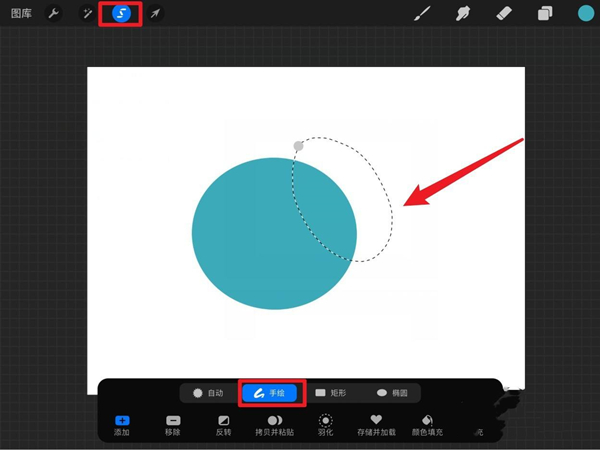
Task: Open 存储并加载 save and load
Action: point(376,425)
